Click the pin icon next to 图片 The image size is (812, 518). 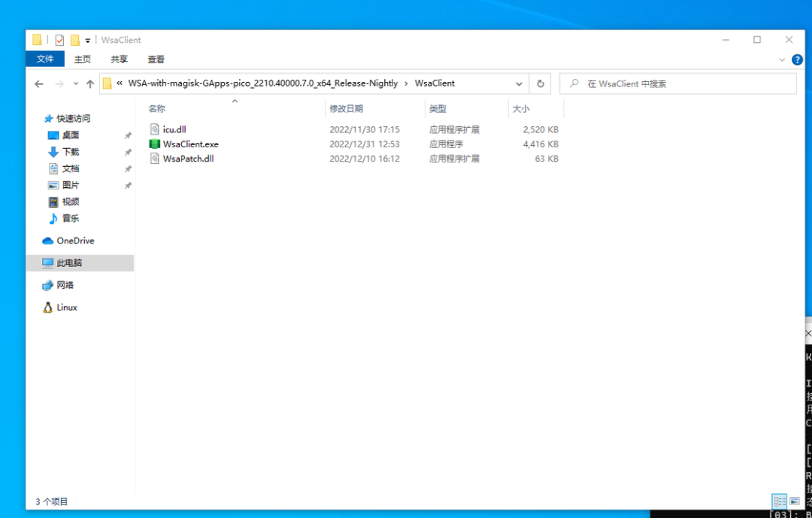pos(128,186)
